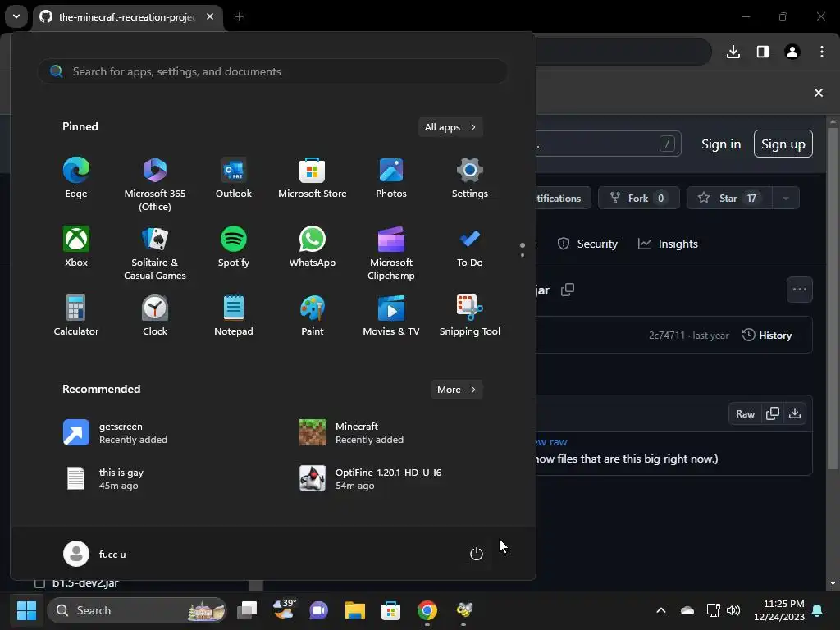Click the Windows Start button
The image size is (840, 630).
coord(26,610)
